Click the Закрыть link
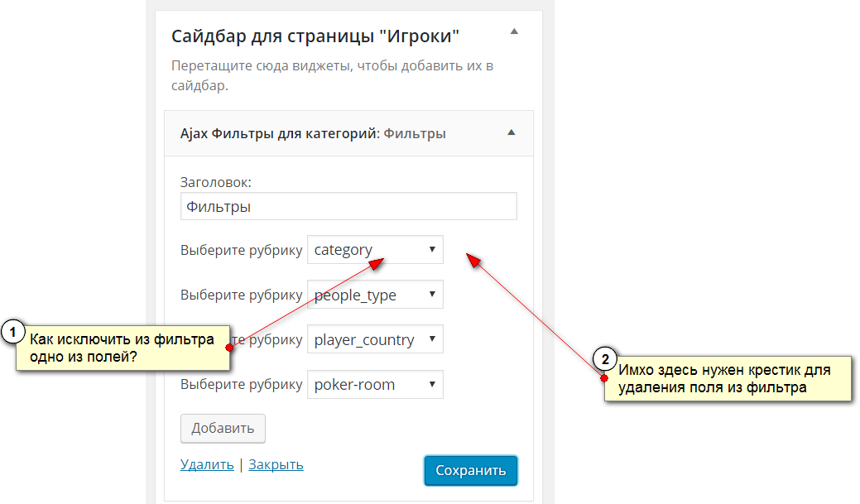The image size is (860, 504). click(276, 465)
